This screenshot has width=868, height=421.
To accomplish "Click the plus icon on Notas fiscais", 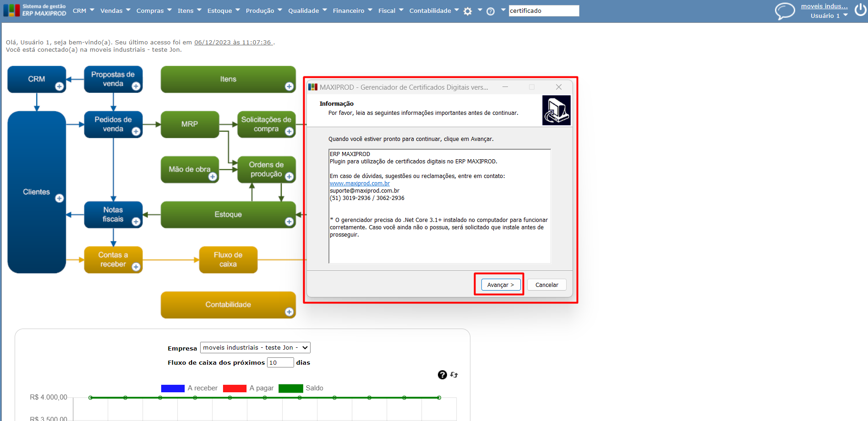I will [136, 222].
